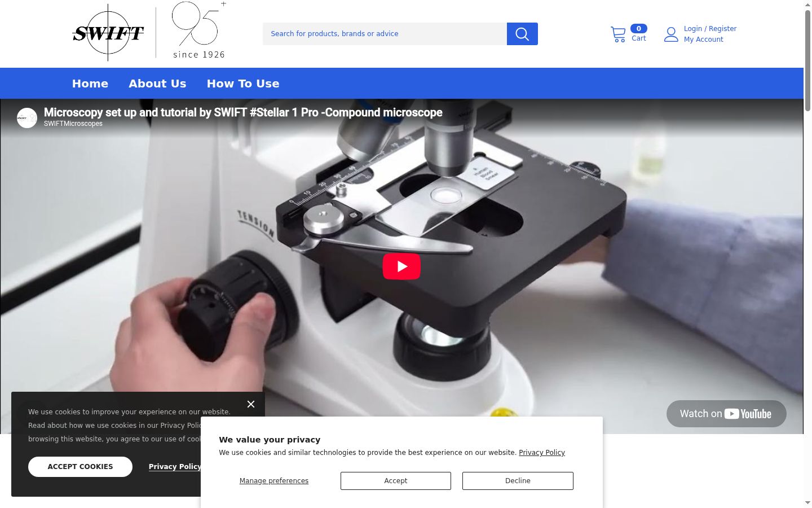The image size is (812, 508).
Task: Click the magnifying glass search button
Action: coord(522,34)
